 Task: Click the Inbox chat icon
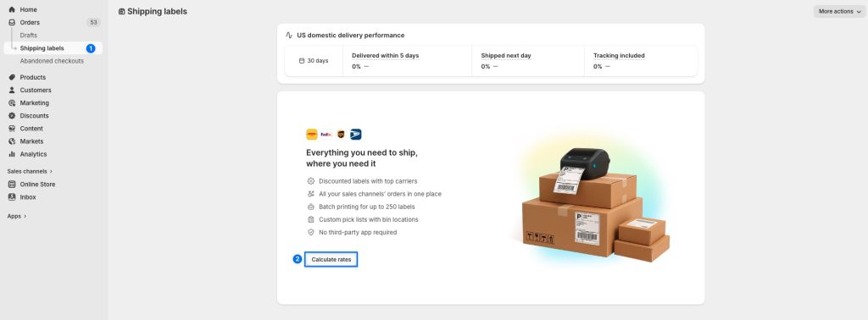tap(12, 196)
